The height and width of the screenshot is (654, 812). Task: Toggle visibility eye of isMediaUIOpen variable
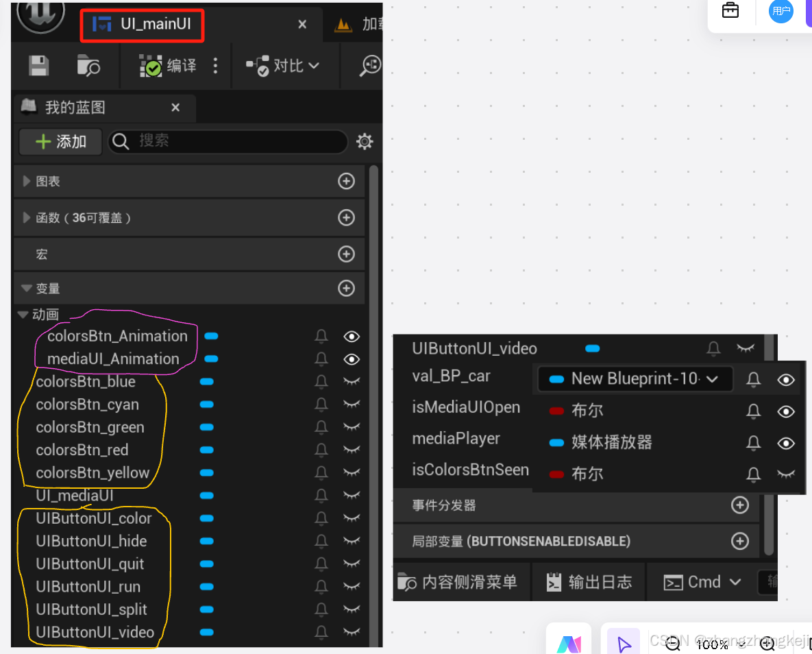(x=786, y=411)
